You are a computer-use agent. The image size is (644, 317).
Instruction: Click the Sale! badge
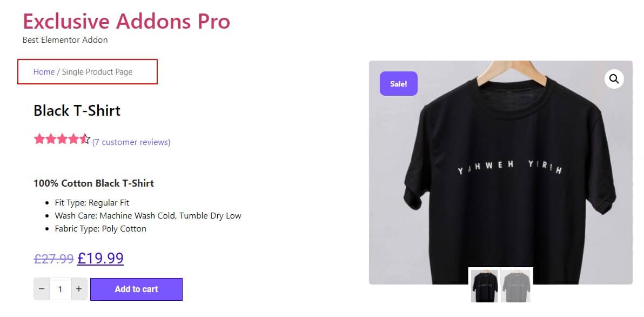(x=398, y=83)
